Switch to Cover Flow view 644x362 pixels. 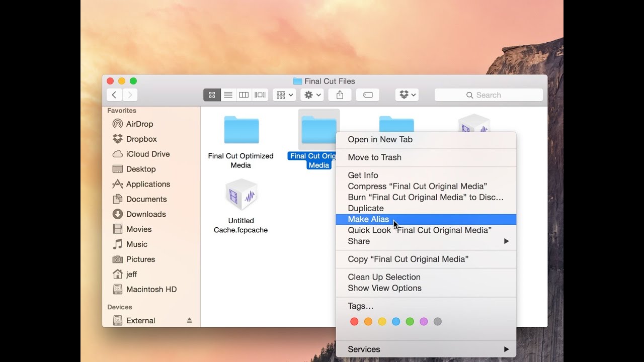click(x=260, y=95)
